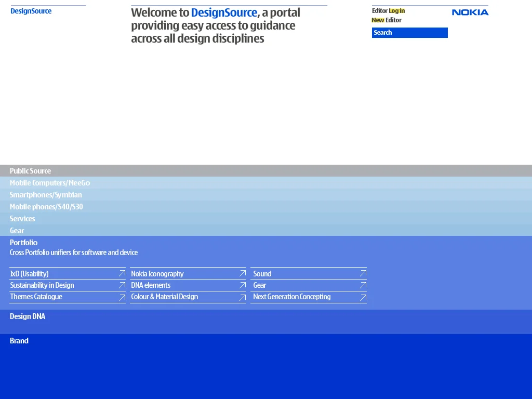The image size is (532, 399).
Task: Expand the Public Source section
Action: [266, 170]
